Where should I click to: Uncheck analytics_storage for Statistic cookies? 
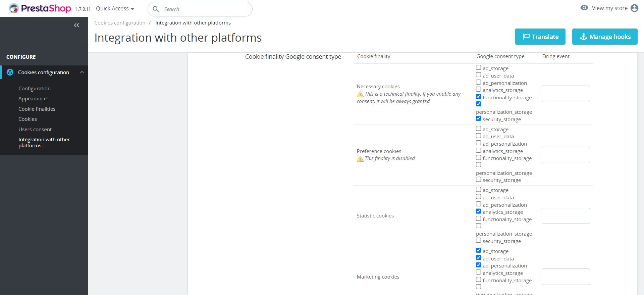click(x=478, y=211)
